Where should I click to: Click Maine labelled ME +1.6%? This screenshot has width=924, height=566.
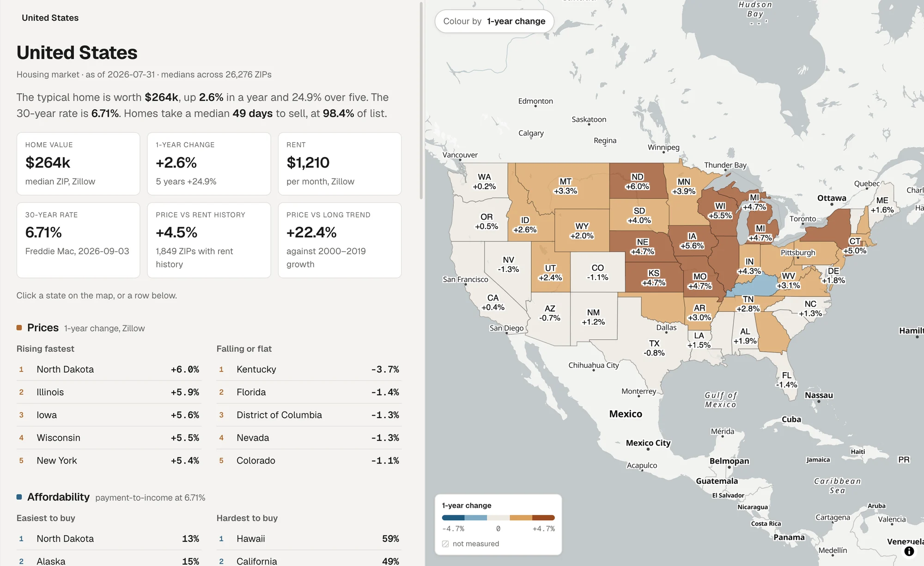click(x=882, y=205)
